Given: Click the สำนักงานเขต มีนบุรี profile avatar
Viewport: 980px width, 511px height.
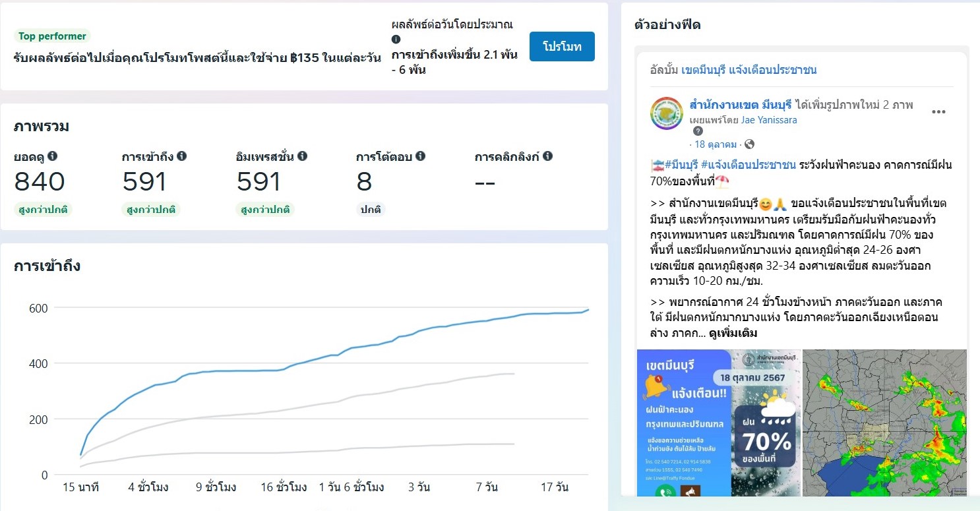Looking at the screenshot, I should [x=667, y=113].
